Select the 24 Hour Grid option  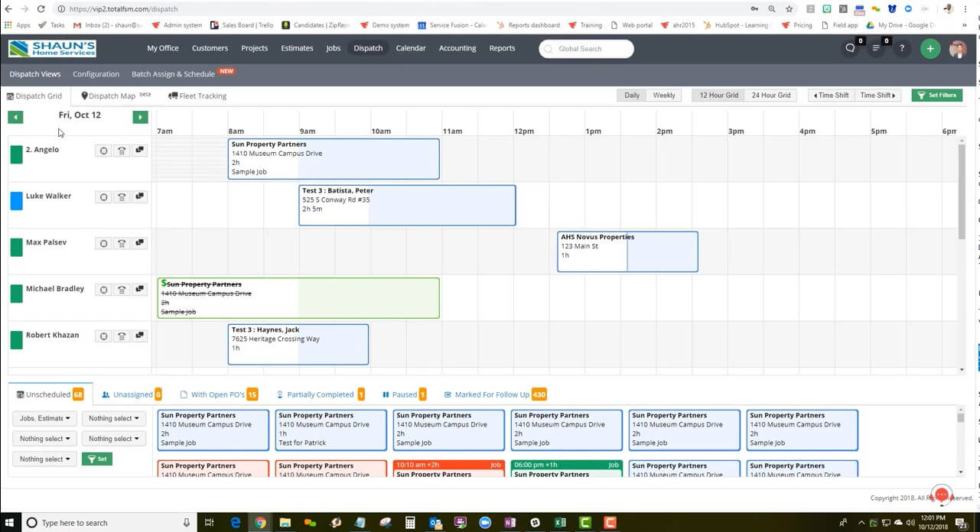[x=770, y=96]
